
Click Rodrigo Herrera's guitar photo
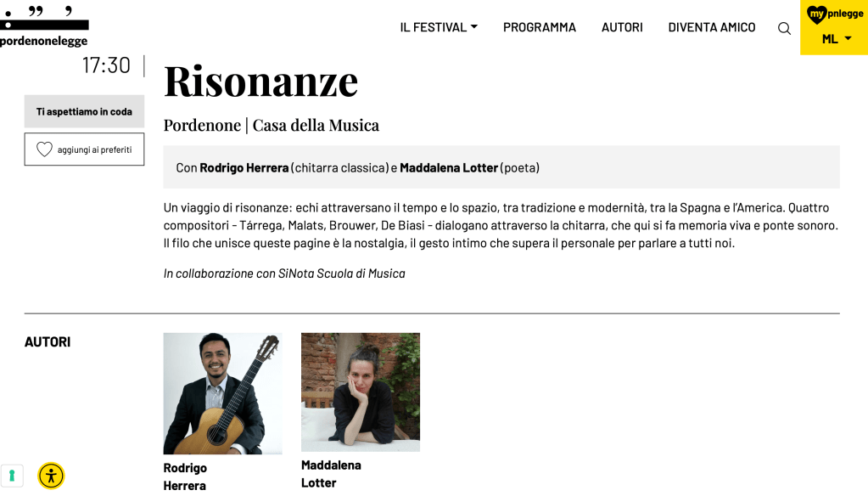(222, 393)
